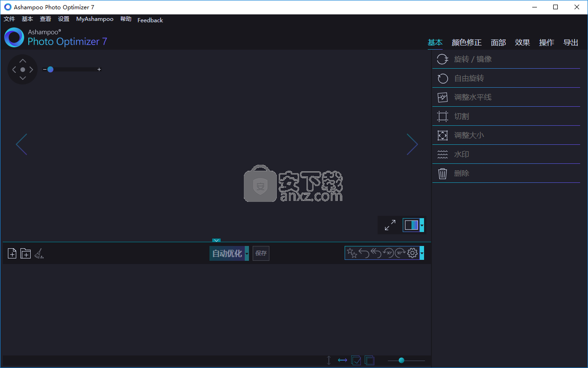Rotate image 90° clockwise

click(400, 253)
